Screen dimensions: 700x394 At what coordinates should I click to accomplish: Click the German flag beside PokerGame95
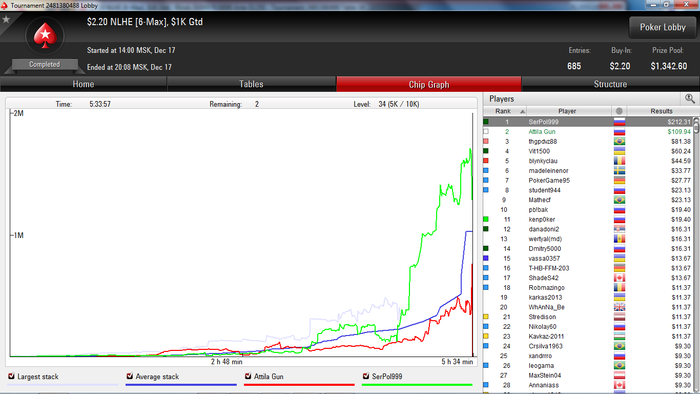[619, 181]
